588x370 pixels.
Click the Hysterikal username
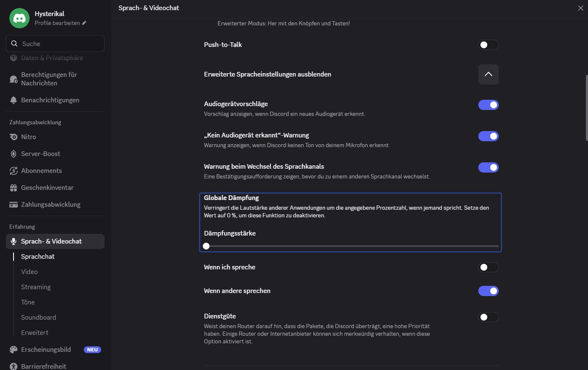[50, 14]
